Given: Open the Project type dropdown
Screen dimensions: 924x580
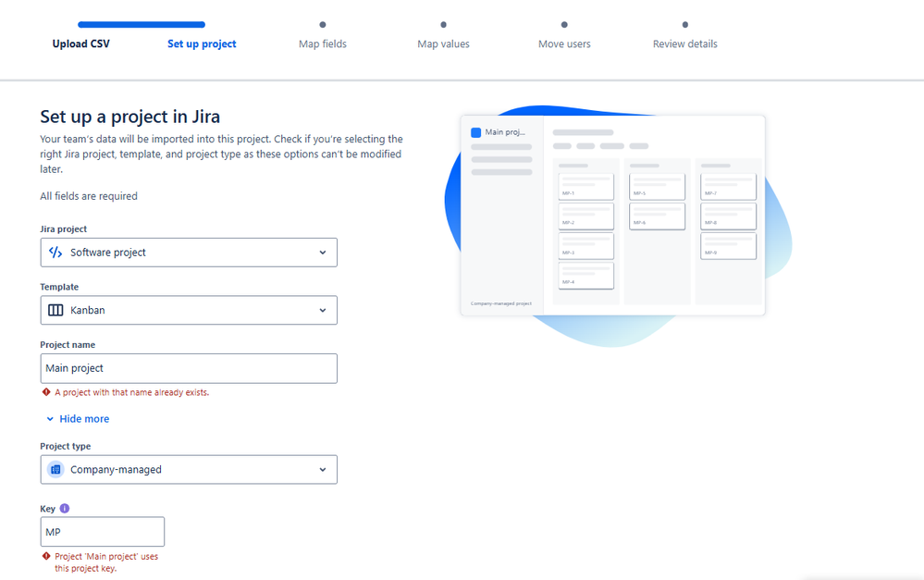Looking at the screenshot, I should tap(189, 470).
